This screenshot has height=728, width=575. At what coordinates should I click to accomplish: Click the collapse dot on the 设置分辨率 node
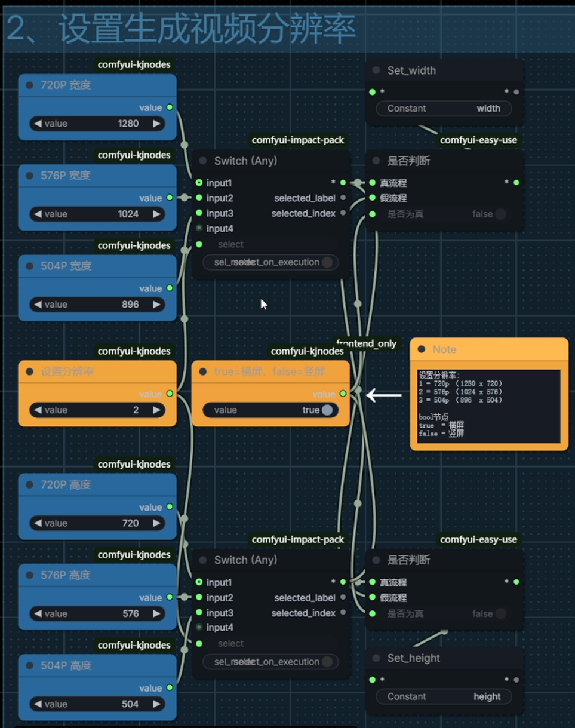(29, 372)
